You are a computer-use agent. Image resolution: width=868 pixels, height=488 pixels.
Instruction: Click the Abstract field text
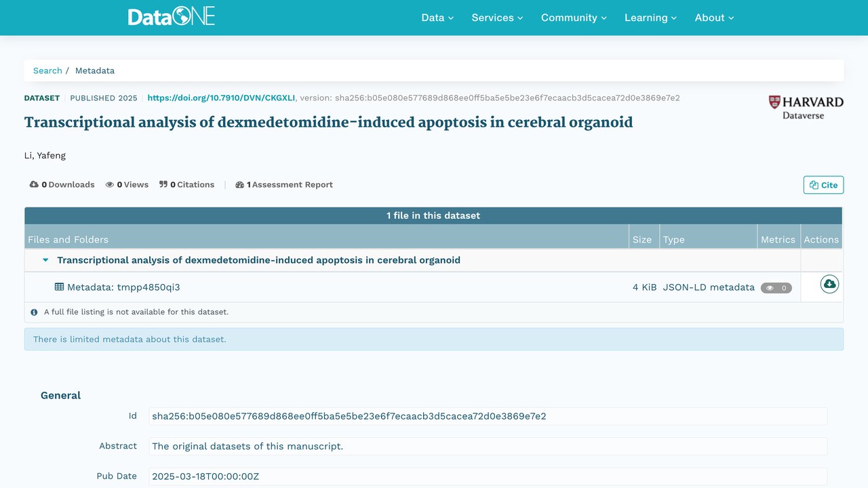(488, 446)
